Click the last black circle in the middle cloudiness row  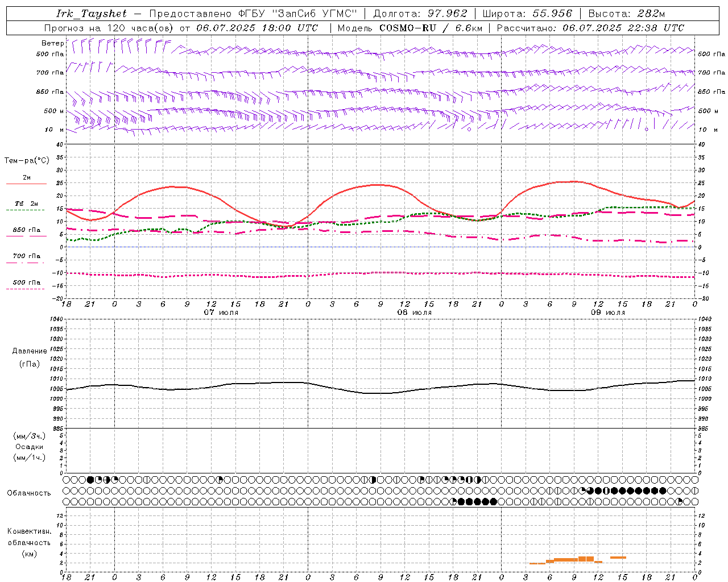pos(663,490)
